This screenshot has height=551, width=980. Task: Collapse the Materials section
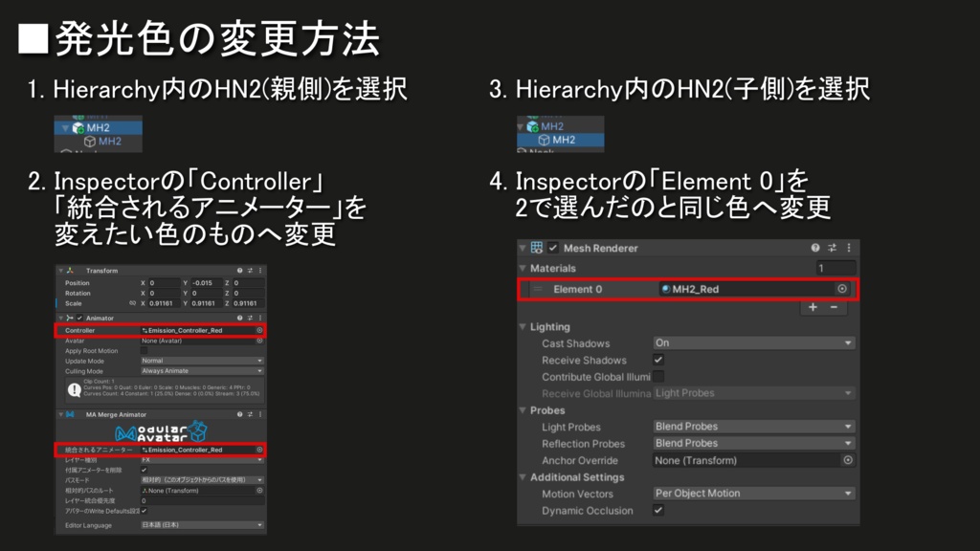click(x=523, y=268)
